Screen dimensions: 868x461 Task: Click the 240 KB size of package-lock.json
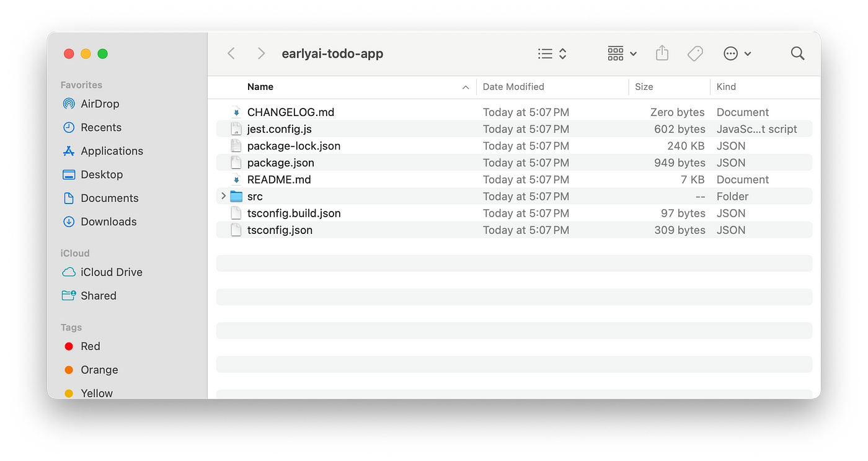[x=686, y=146]
